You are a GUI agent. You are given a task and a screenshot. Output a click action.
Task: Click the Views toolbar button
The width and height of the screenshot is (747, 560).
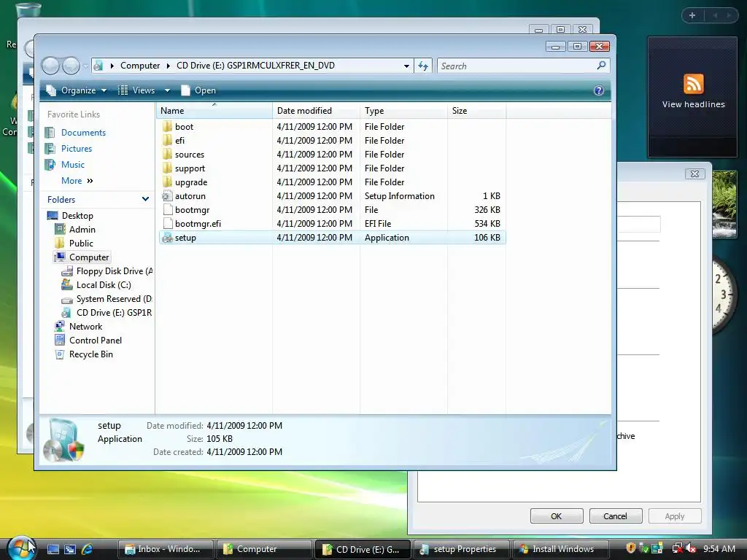click(x=137, y=90)
